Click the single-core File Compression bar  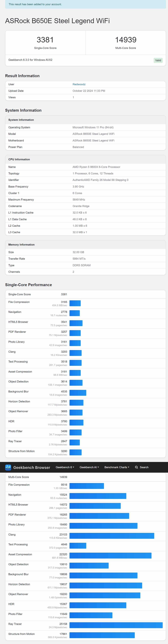pos(75,303)
